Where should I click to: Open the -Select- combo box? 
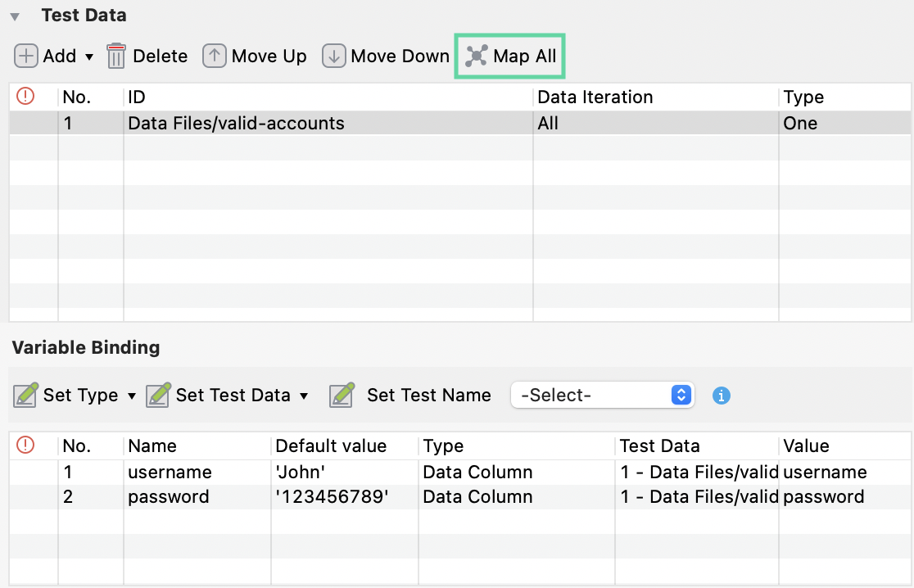[602, 395]
